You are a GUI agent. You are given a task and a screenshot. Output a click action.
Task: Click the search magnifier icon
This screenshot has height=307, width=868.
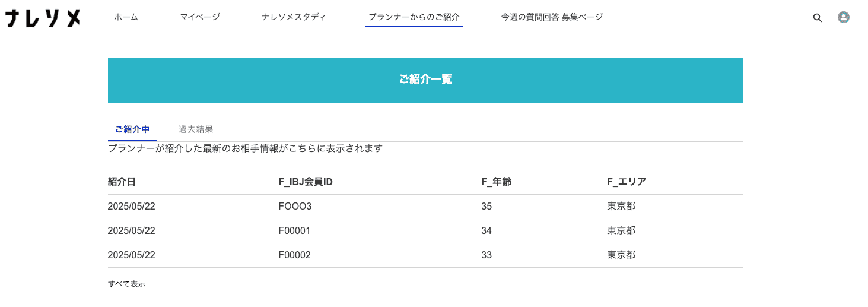pyautogui.click(x=817, y=18)
